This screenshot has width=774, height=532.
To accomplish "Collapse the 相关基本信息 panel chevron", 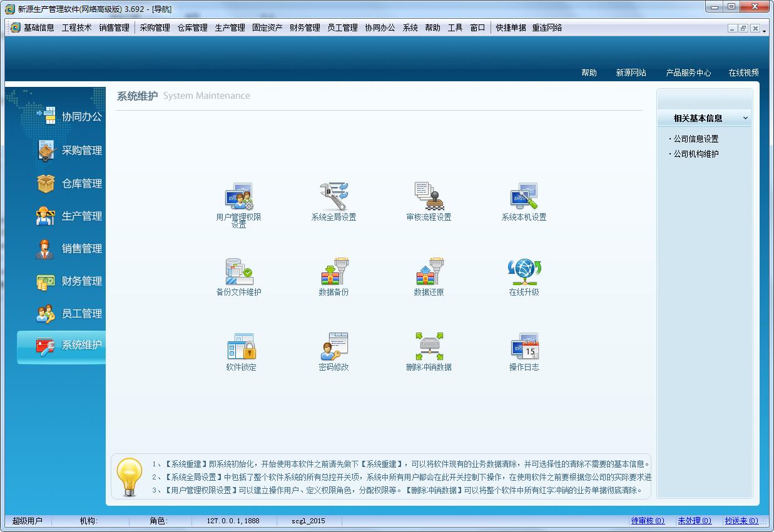I will (745, 118).
